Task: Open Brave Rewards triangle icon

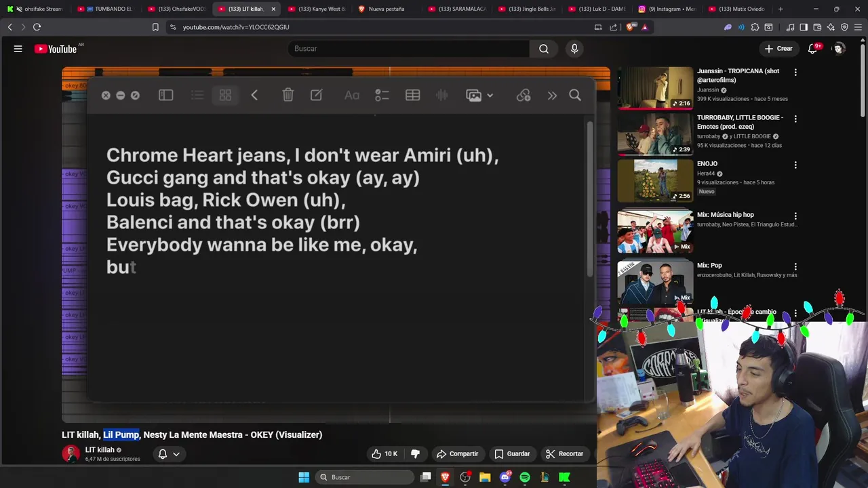Action: (644, 27)
